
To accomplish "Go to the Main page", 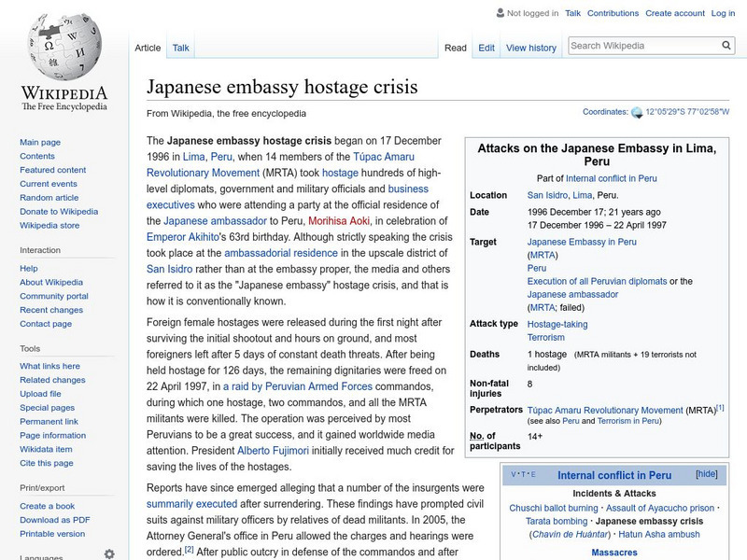I will click(40, 143).
